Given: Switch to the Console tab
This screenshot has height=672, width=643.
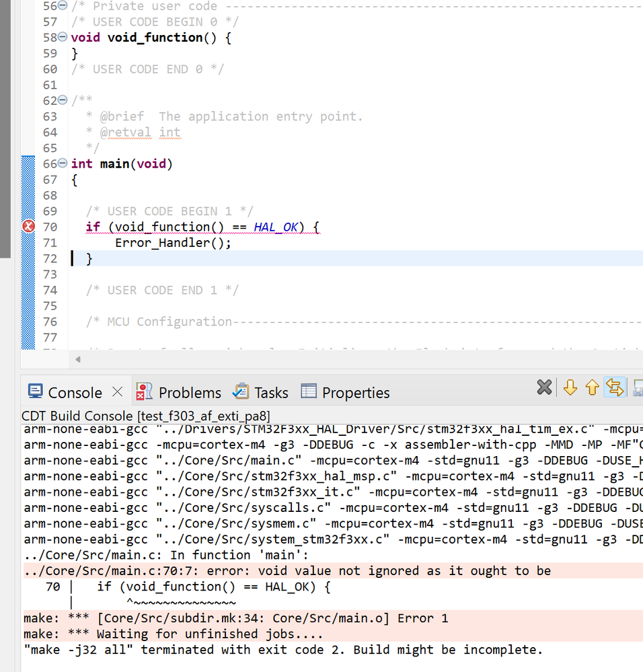Looking at the screenshot, I should tap(75, 393).
